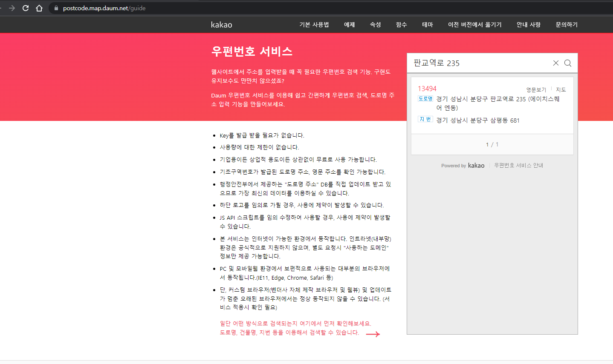Click the kakao logo in the header
Image resolution: width=613 pixels, height=364 pixels.
coord(222,25)
